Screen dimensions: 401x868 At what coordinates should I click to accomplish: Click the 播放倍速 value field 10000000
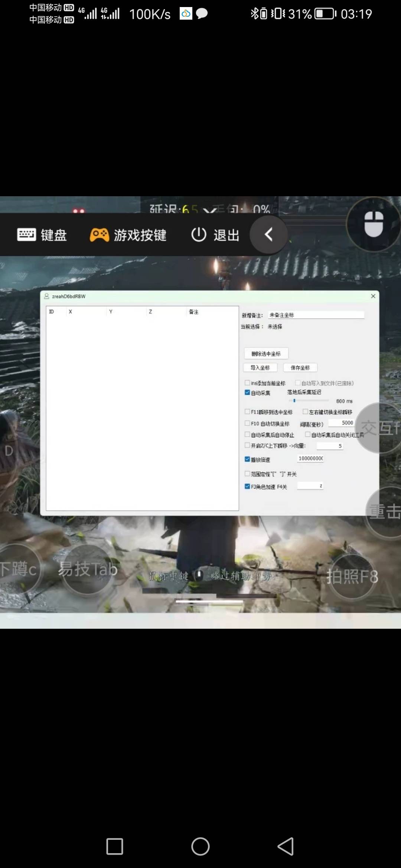310,458
